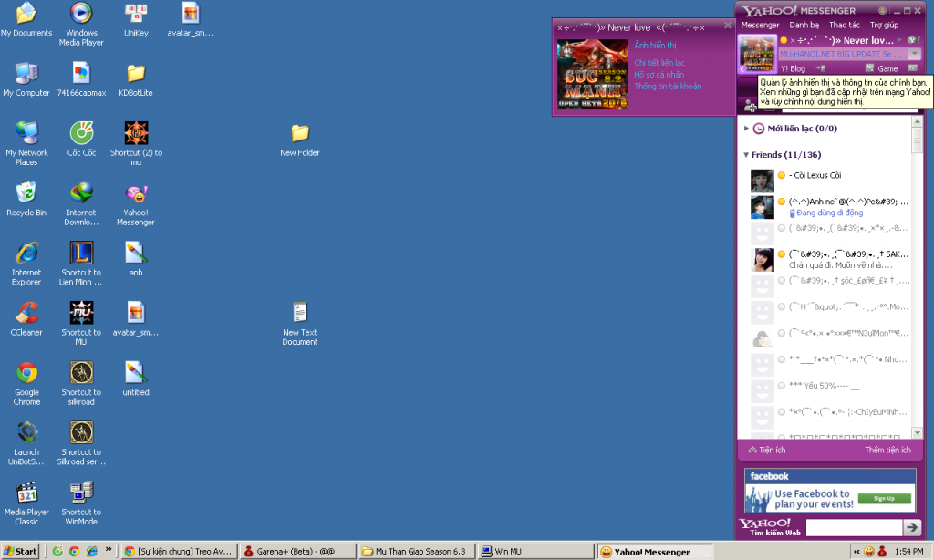Select the My Documents desktop icon
The height and width of the screenshot is (560, 934).
[x=26, y=19]
